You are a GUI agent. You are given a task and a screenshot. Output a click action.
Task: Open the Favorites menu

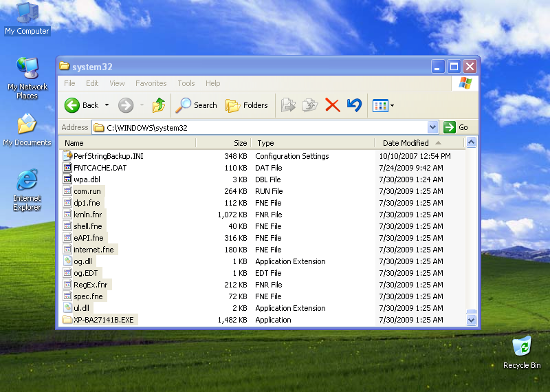click(151, 83)
